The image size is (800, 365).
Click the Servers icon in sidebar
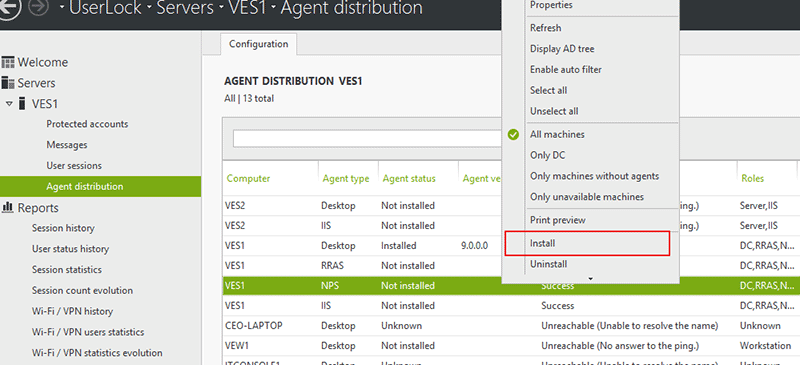coord(8,83)
